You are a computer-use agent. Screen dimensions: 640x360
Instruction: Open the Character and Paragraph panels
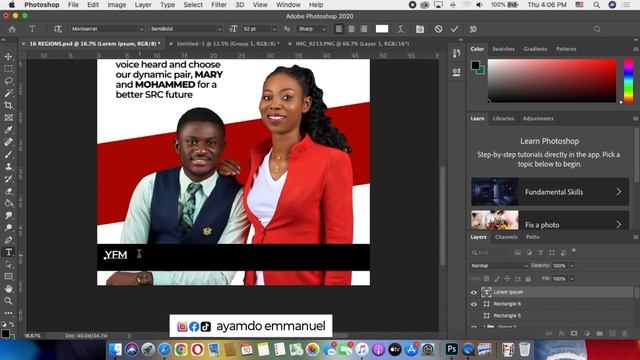tap(420, 29)
